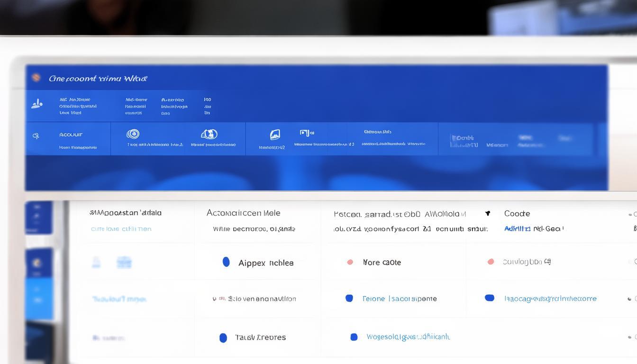
Task: Click the icon at left of the header info row
Action: point(37,104)
